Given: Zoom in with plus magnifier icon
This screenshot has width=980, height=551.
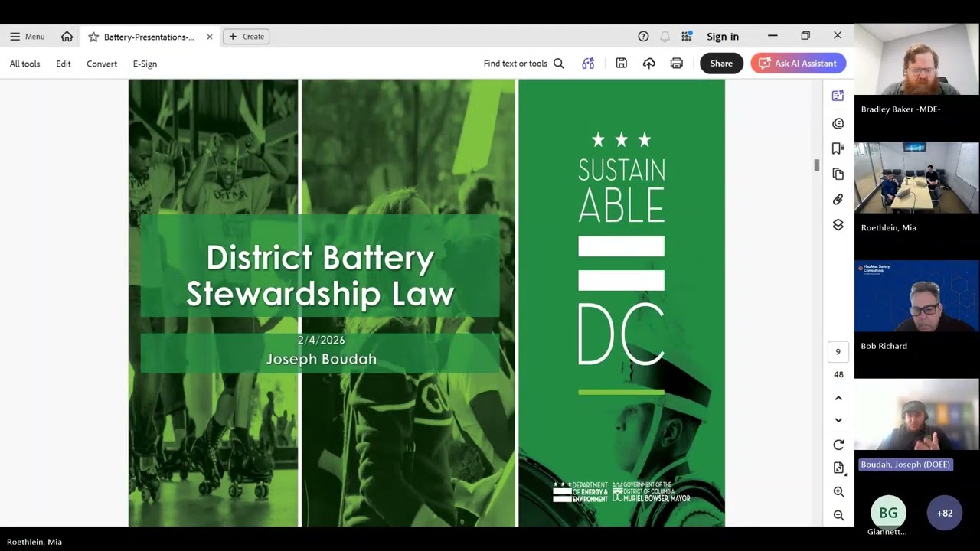Looking at the screenshot, I should tap(838, 492).
